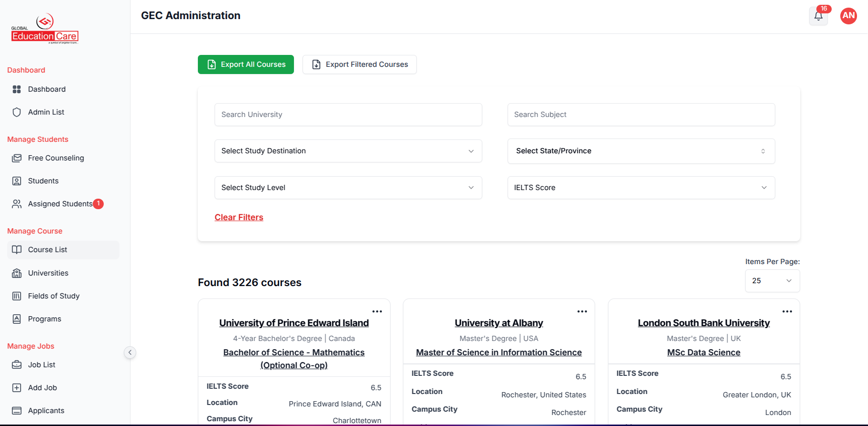The width and height of the screenshot is (868, 426).
Task: Click the Global Education Care logo
Action: point(45,30)
